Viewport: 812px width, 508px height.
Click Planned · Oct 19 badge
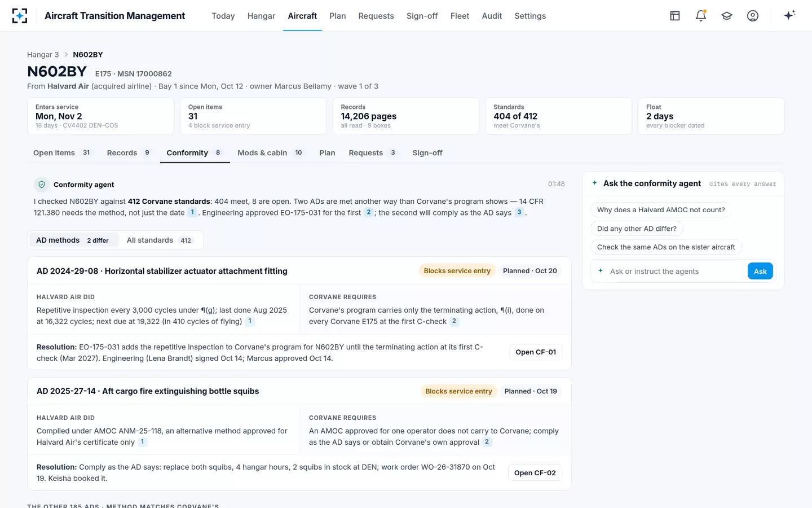click(x=531, y=391)
